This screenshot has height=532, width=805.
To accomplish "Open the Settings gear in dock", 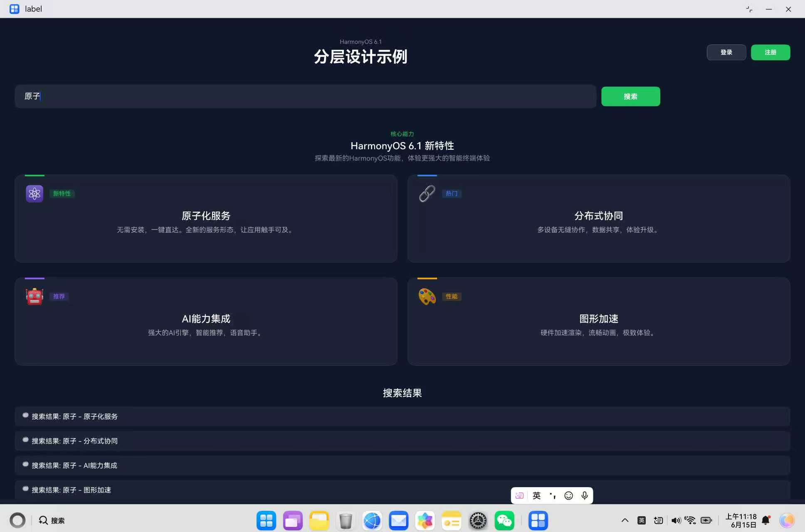I will (x=478, y=520).
